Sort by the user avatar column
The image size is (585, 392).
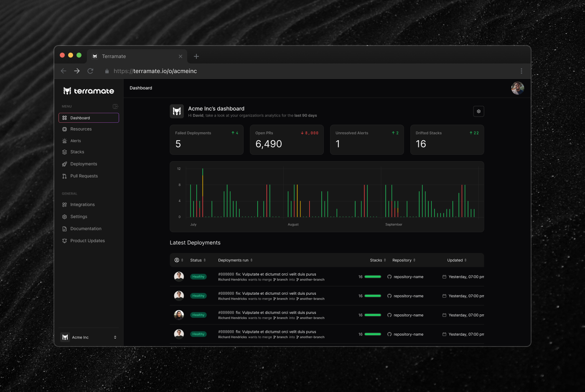tap(179, 260)
